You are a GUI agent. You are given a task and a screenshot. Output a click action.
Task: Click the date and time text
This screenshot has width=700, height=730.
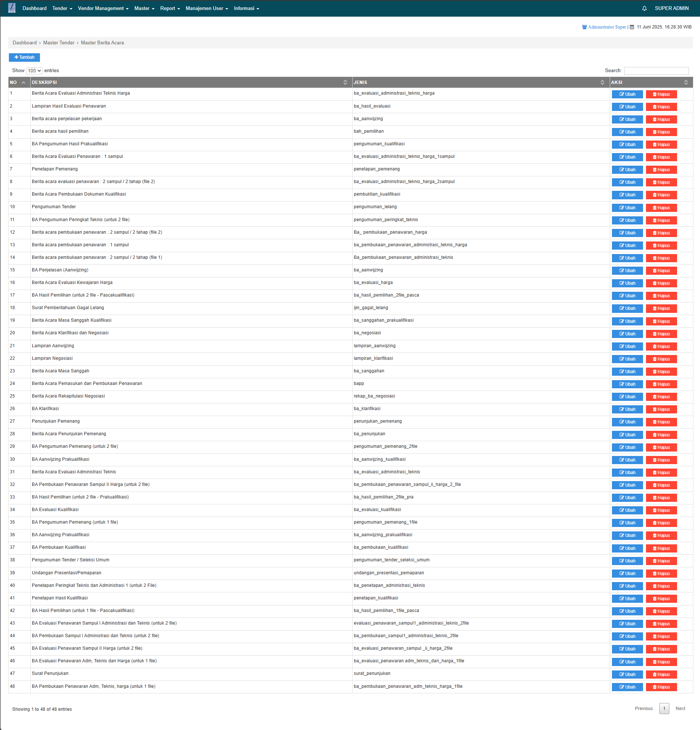664,27
